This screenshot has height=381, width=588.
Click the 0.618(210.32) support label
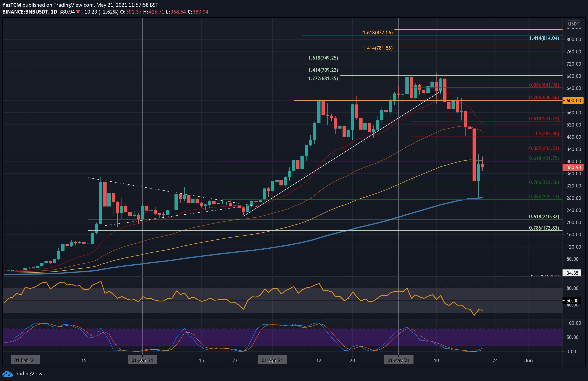544,216
